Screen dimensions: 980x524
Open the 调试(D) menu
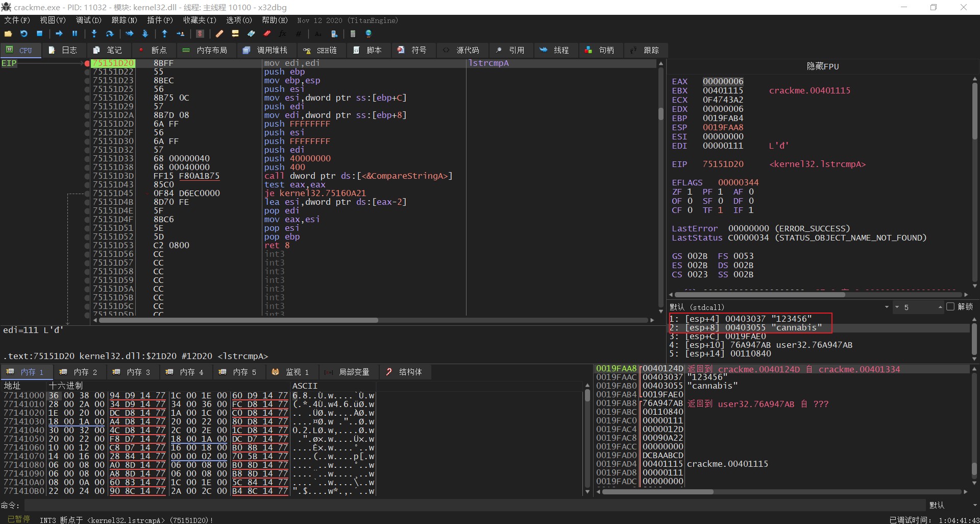pyautogui.click(x=88, y=20)
